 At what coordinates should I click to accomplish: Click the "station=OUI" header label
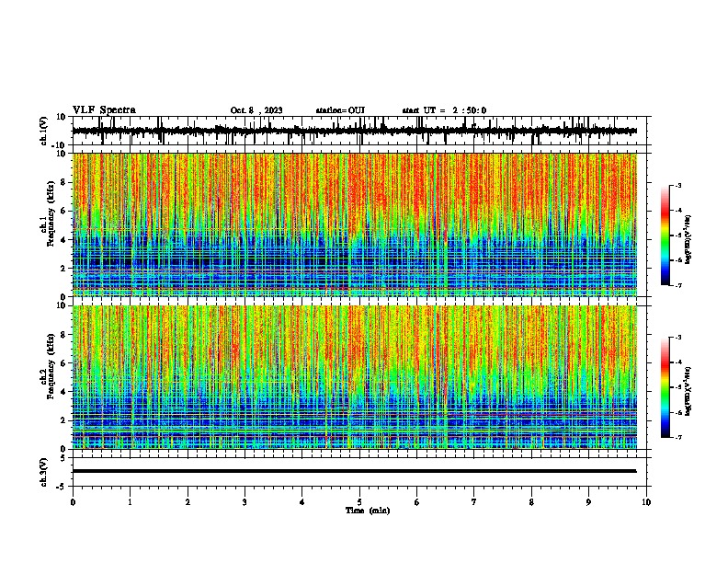tap(340, 110)
